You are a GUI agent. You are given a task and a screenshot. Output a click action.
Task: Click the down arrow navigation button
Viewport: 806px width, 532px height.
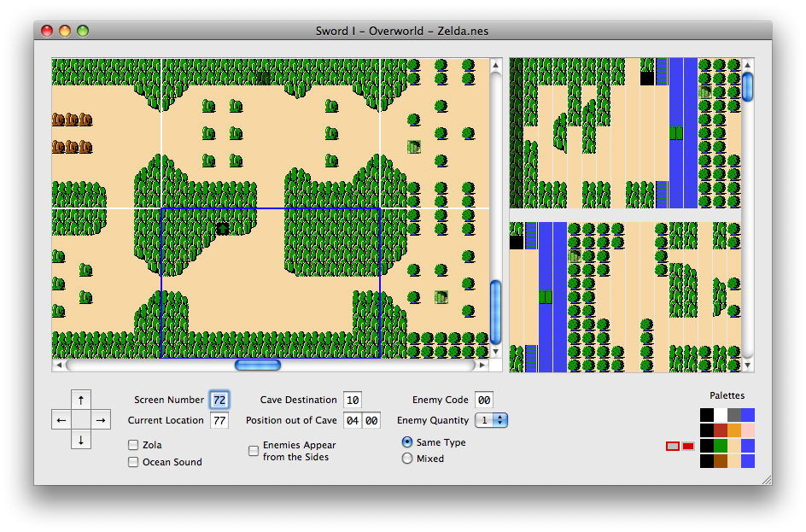click(81, 440)
